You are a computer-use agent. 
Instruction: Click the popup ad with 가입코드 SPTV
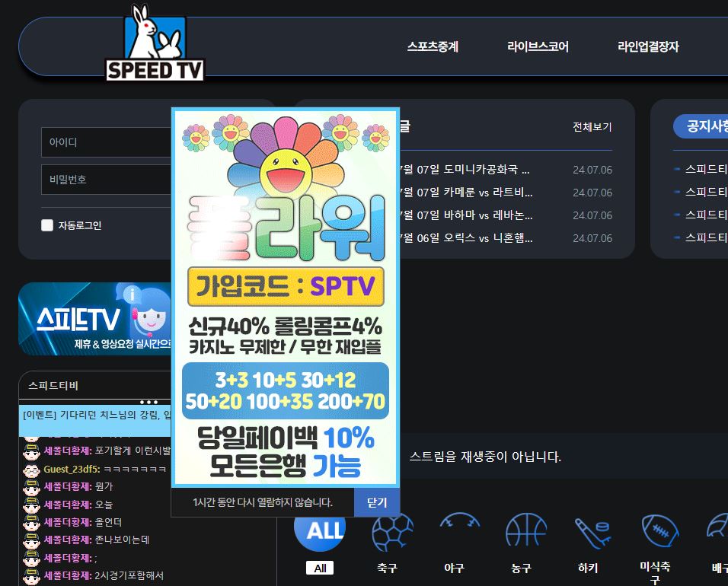[286, 298]
